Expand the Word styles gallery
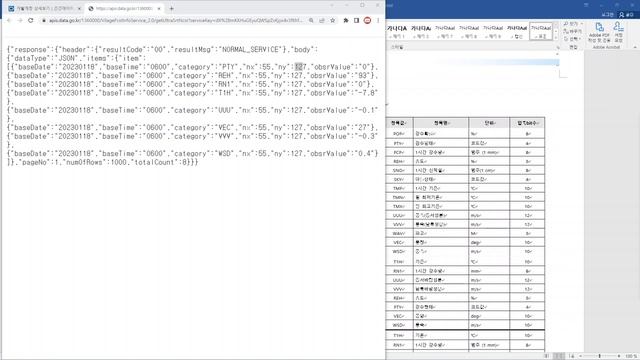The width and height of the screenshot is (640, 360). (556, 38)
